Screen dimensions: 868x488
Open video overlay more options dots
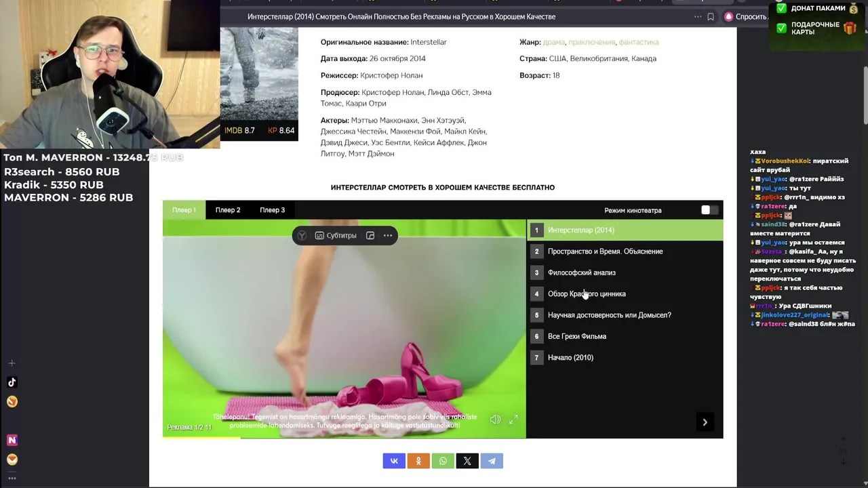click(388, 235)
